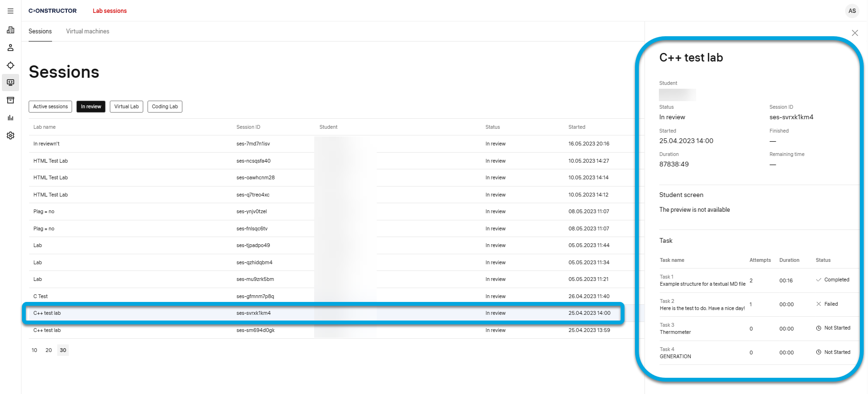The height and width of the screenshot is (394, 868).
Task: Show 10 rows per page
Action: click(34, 350)
